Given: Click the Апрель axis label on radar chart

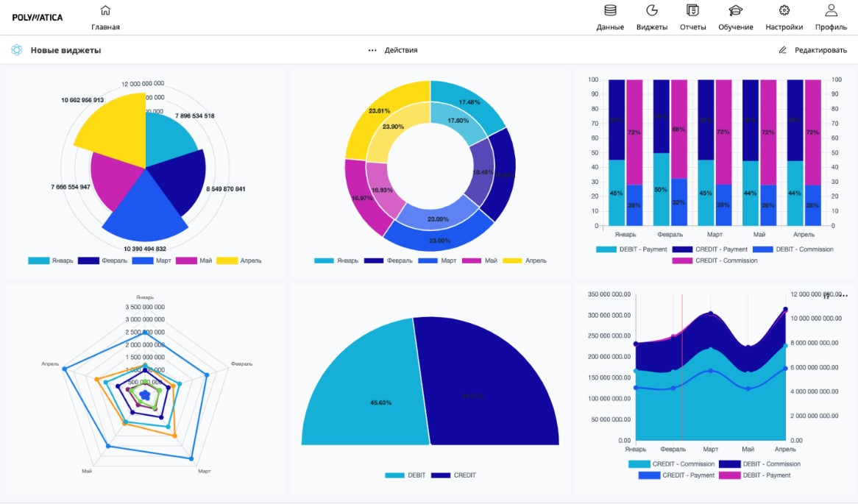Looking at the screenshot, I should pyautogui.click(x=50, y=363).
